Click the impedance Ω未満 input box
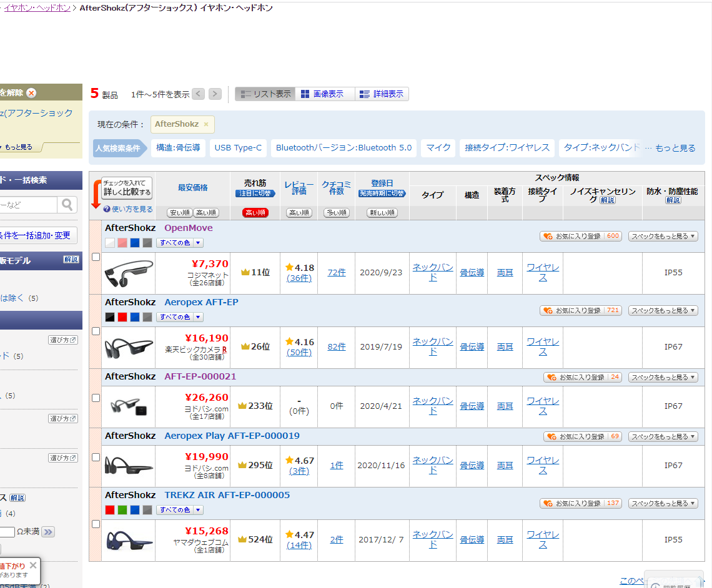 pos(7,532)
